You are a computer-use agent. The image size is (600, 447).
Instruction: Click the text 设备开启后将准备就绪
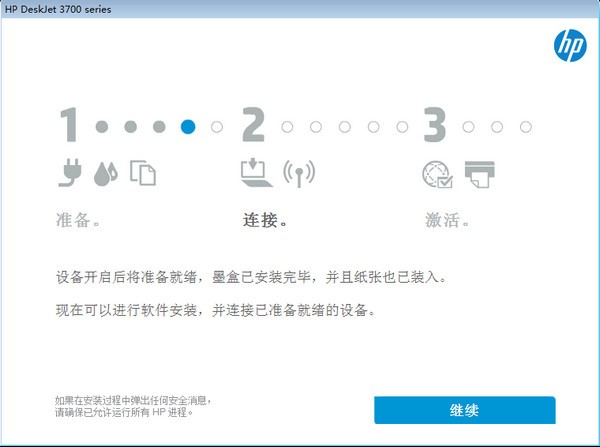point(126,277)
